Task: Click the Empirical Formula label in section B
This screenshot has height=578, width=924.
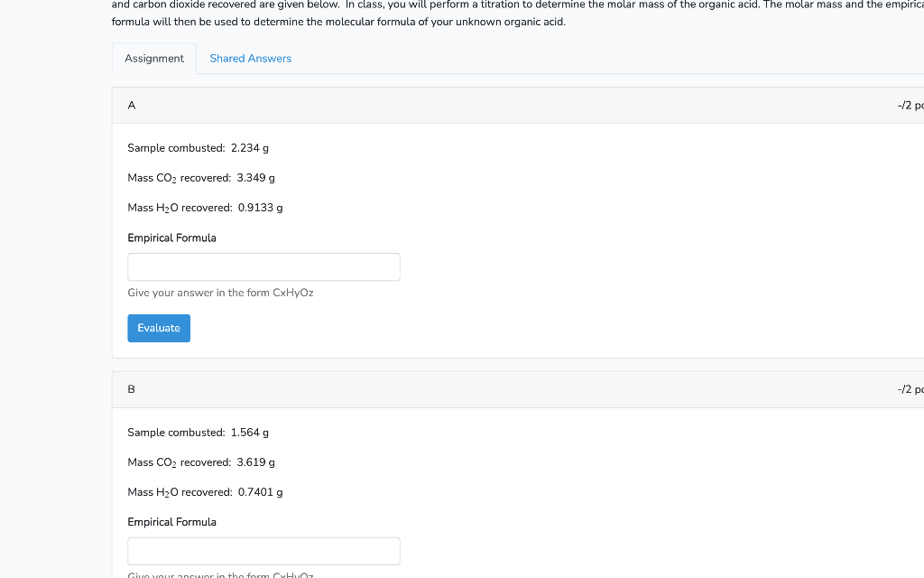Action: pos(171,522)
